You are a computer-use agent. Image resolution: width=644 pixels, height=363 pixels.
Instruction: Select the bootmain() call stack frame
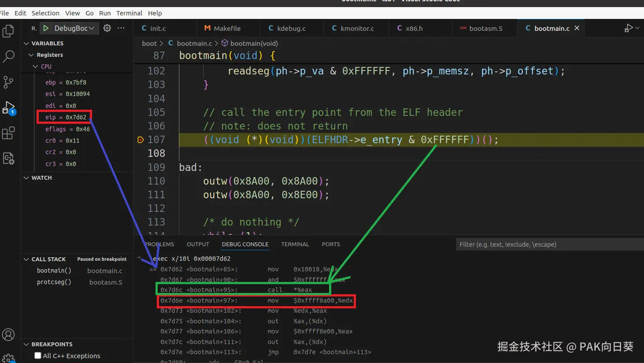77,270
